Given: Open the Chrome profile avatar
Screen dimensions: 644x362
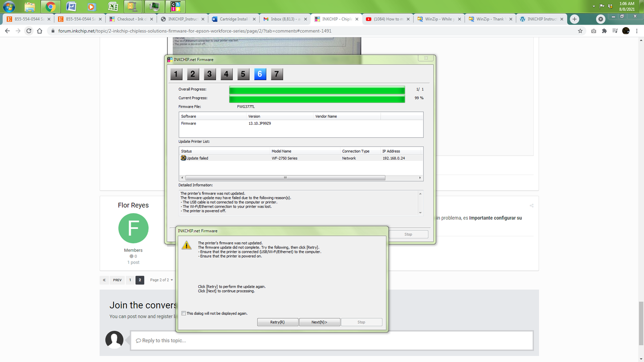Looking at the screenshot, I should tap(626, 31).
